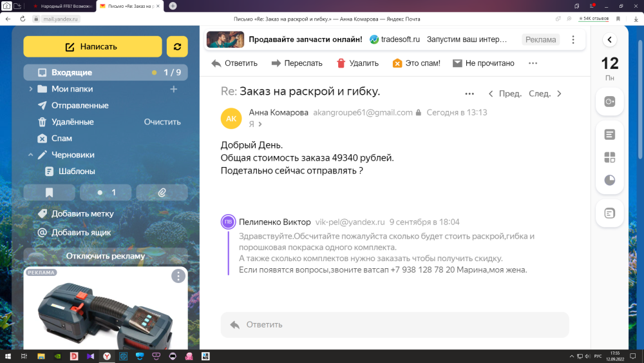Filter unread messages dot button

106,192
